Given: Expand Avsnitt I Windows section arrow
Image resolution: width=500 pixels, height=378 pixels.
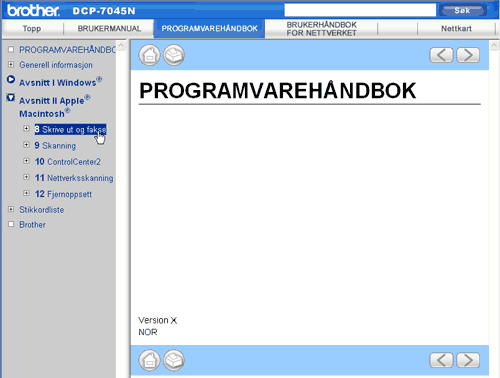Looking at the screenshot, I should tap(11, 80).
